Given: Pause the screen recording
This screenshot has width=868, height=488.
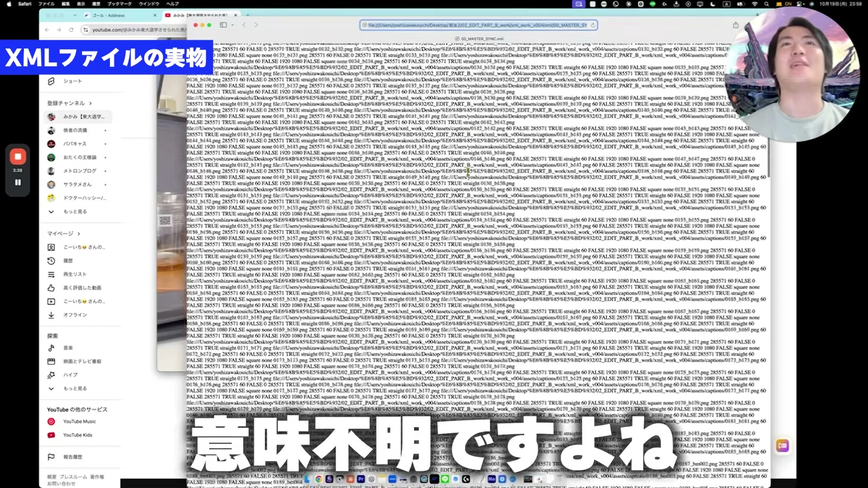Looking at the screenshot, I should (x=18, y=183).
